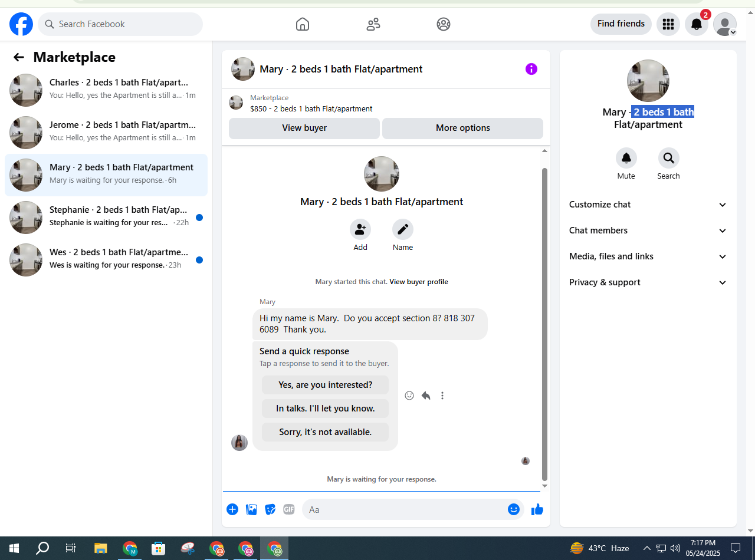755x560 pixels.
Task: Select Mary conversation in Marketplace list
Action: coord(106,175)
